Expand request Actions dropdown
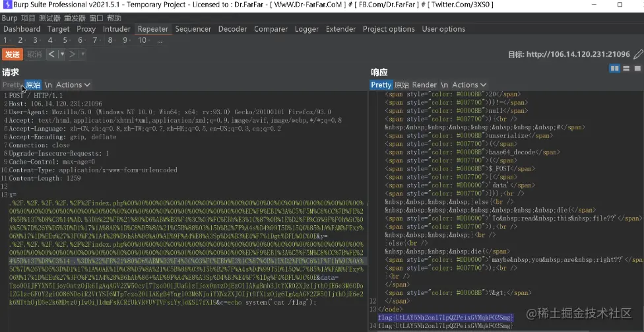This screenshot has height=332, width=644. (73, 84)
